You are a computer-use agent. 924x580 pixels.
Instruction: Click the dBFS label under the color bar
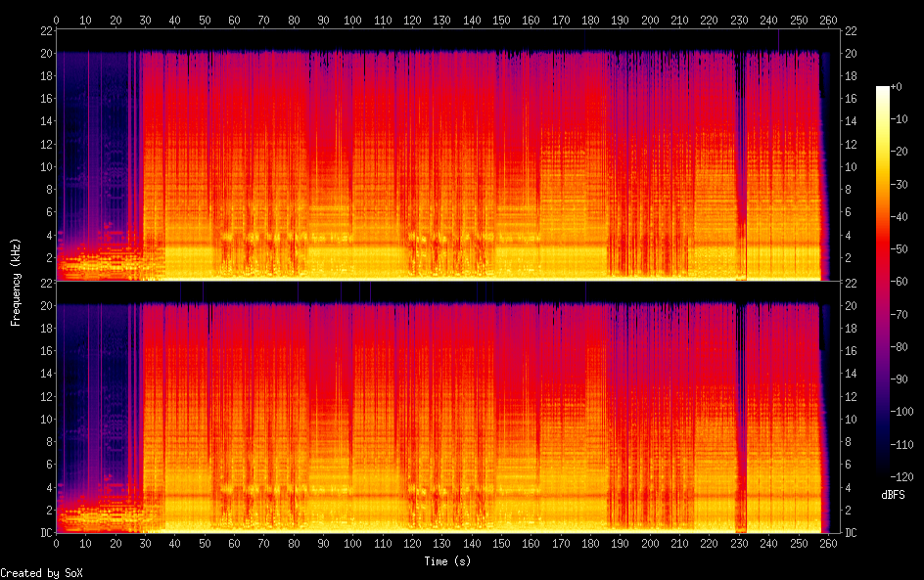(x=892, y=496)
